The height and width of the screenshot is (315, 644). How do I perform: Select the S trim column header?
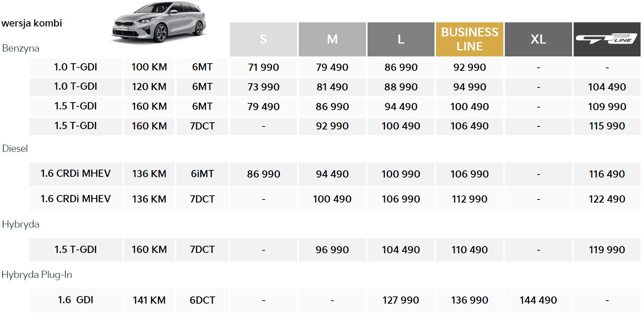click(x=263, y=39)
